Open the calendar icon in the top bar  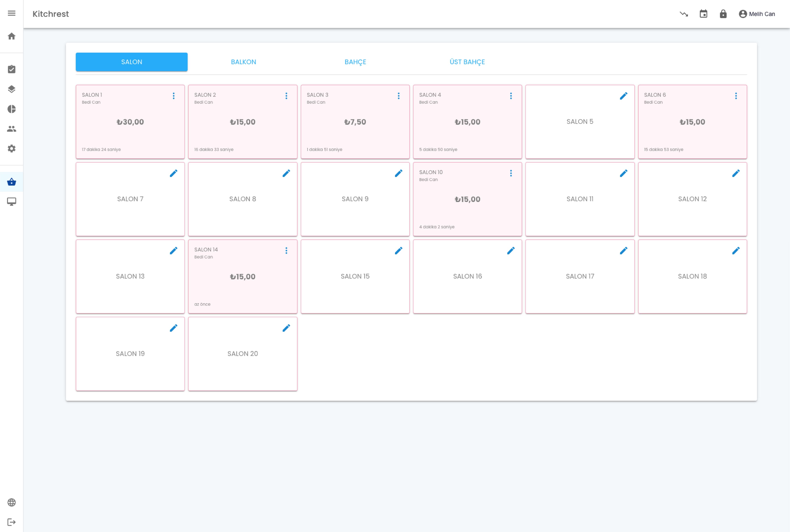click(704, 14)
